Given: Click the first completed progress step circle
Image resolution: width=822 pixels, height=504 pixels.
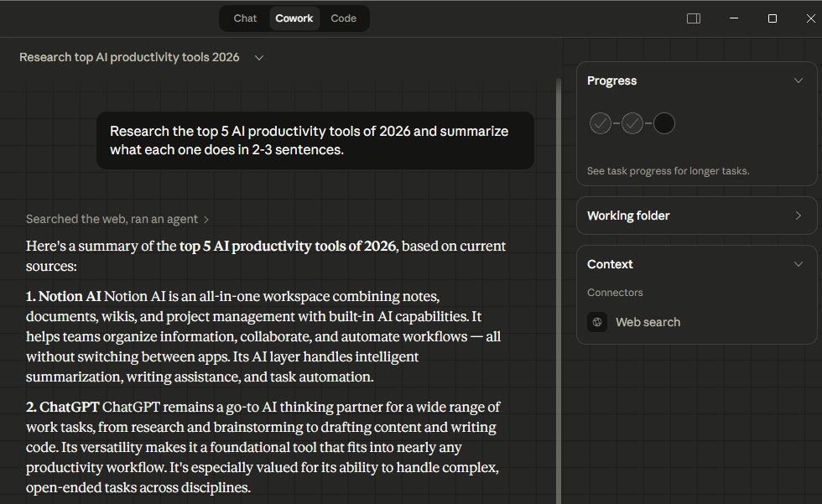Looking at the screenshot, I should [601, 123].
